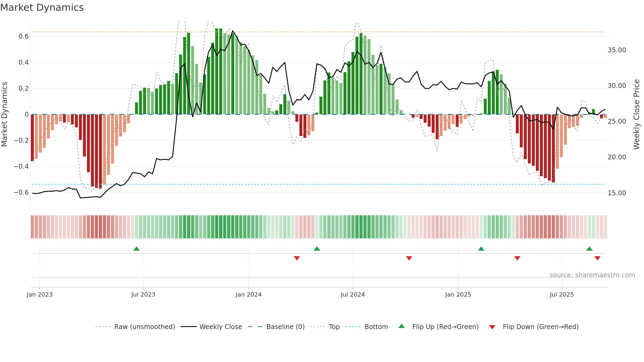Click the −0.2 left axis tick label
Image resolution: width=644 pixels, height=362 pixels.
(x=21, y=141)
